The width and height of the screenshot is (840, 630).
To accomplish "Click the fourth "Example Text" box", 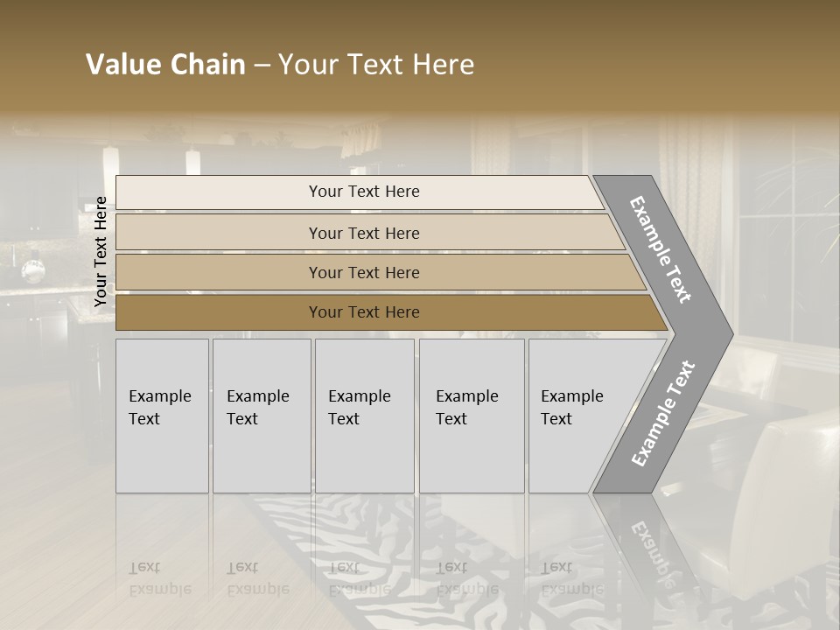I will click(471, 416).
